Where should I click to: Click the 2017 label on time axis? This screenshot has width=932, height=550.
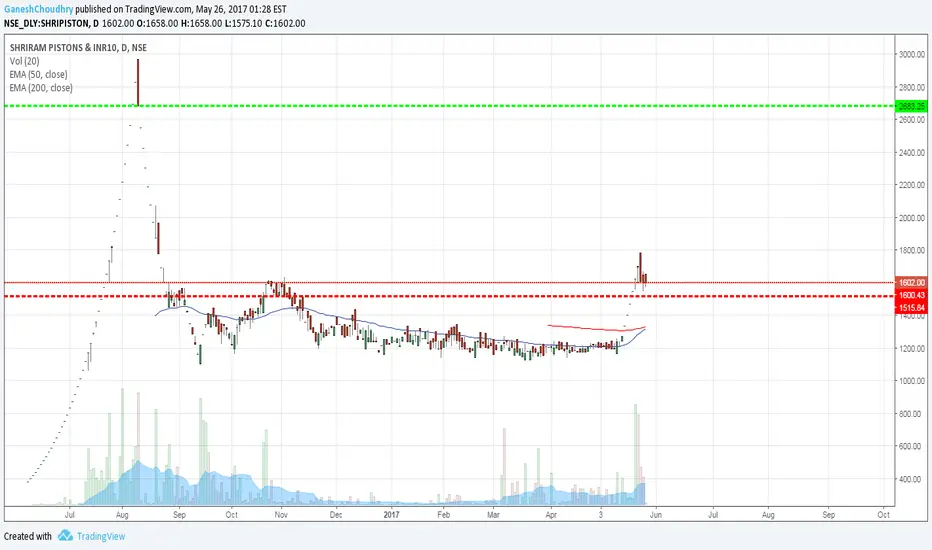point(391,515)
